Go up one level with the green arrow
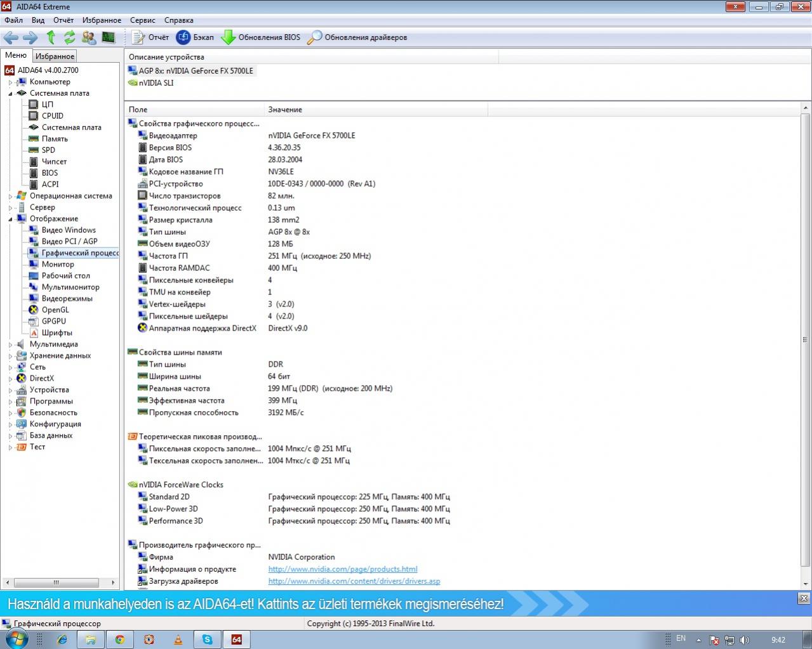 click(x=51, y=37)
